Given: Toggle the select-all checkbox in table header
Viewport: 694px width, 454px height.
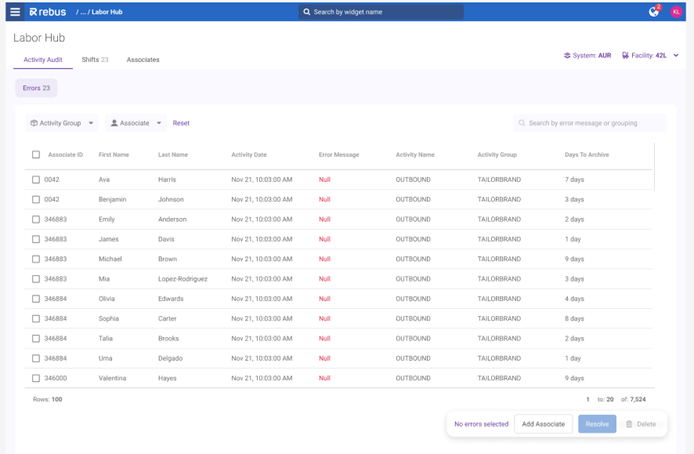Looking at the screenshot, I should click(36, 155).
